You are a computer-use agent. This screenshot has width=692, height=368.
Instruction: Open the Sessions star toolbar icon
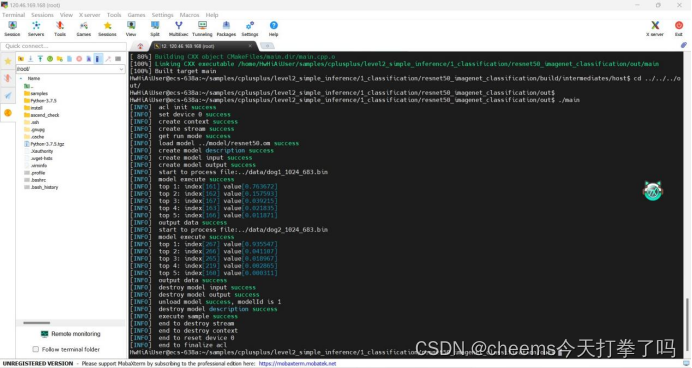click(107, 28)
